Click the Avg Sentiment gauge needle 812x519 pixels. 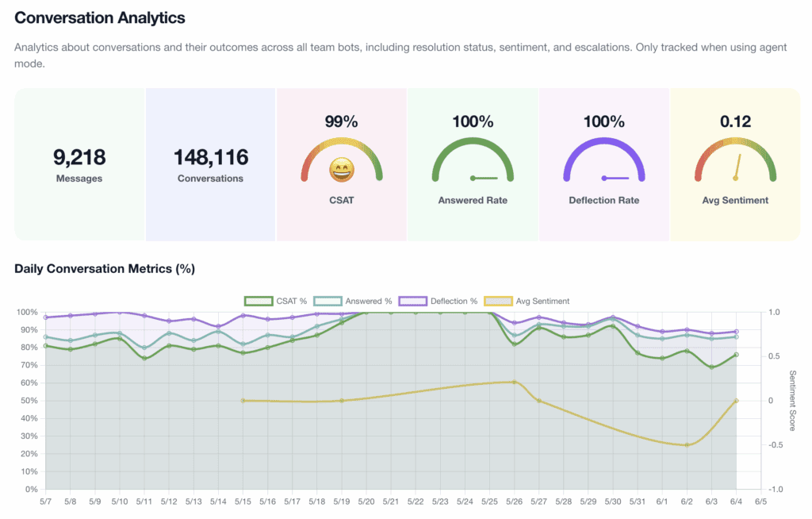point(737,167)
